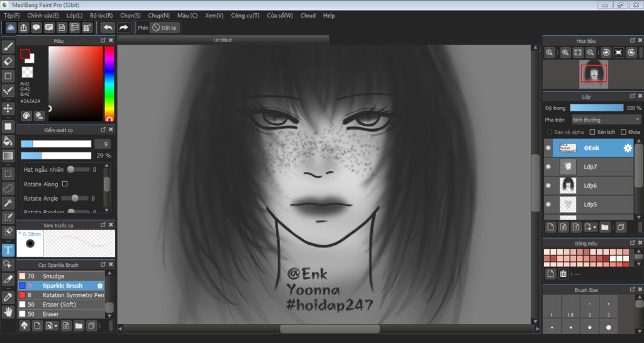
Task: Check the Bảo vệ alpha checkbox
Action: click(549, 132)
